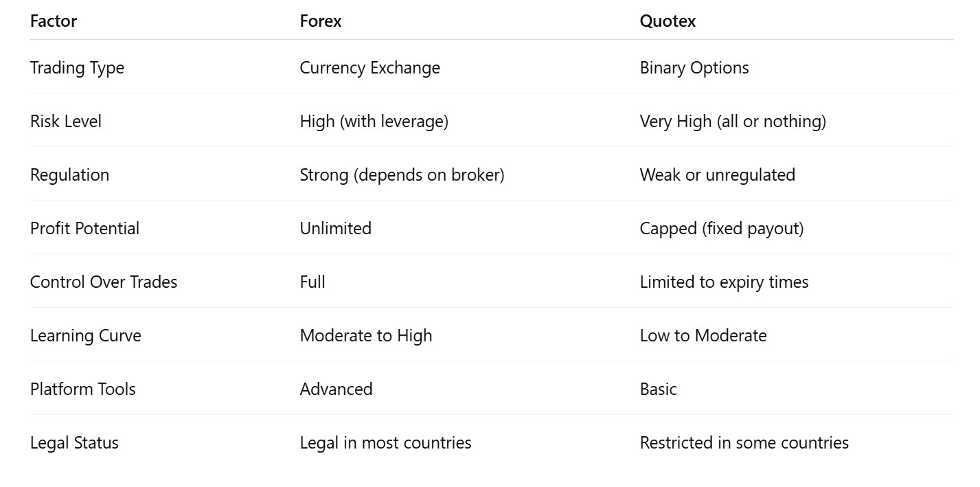The height and width of the screenshot is (487, 980).
Task: Click the Advanced platform tools cell
Action: (x=337, y=389)
